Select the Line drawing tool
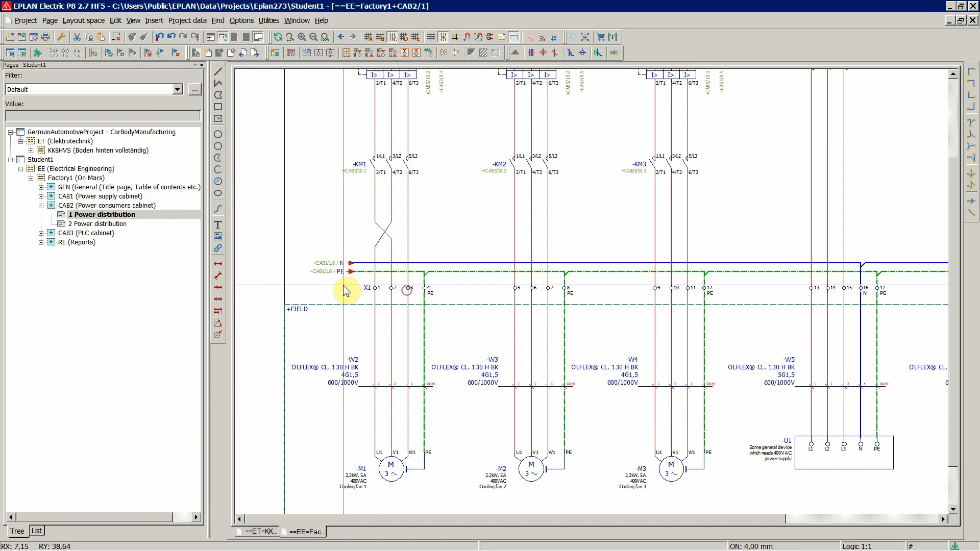The image size is (980, 551). click(x=218, y=71)
